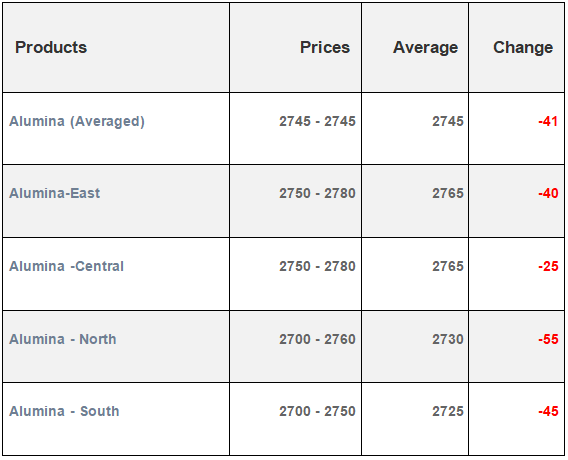Screen dimensions: 568x460
Task: Open the Alumina-East product link
Action: [54, 193]
